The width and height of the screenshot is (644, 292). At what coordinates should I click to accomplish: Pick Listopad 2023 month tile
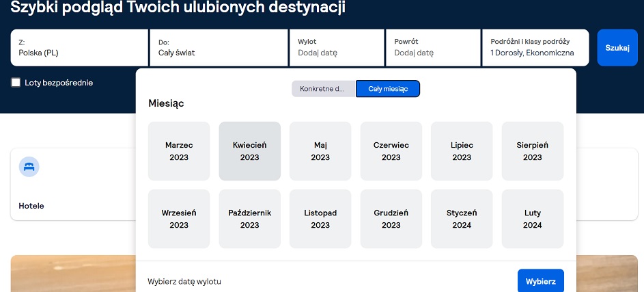pos(320,219)
